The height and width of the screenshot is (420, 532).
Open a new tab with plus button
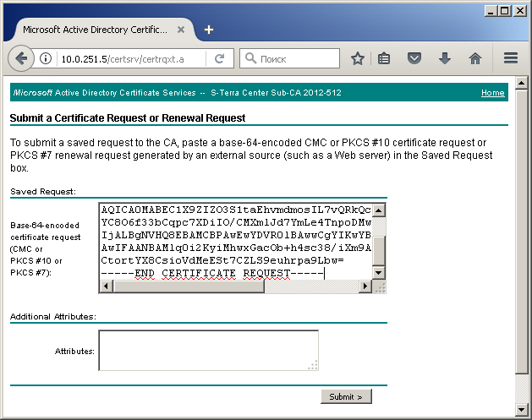209,30
